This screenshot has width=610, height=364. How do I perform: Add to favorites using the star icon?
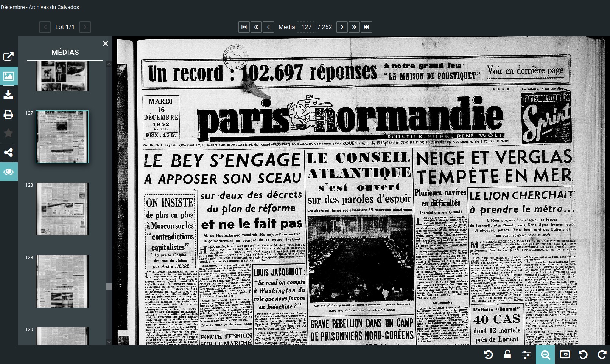click(8, 133)
